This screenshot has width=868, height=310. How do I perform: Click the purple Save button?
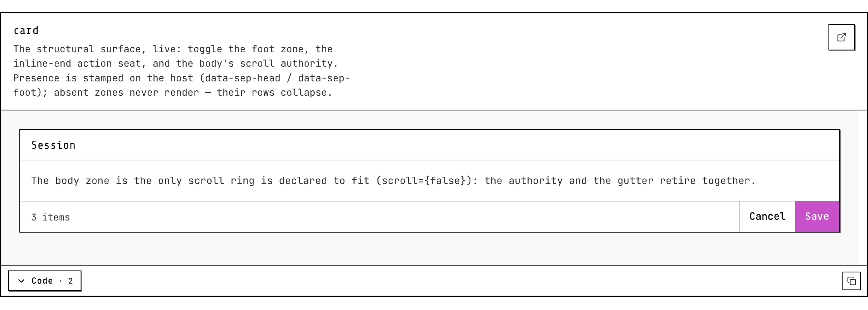coord(817,216)
